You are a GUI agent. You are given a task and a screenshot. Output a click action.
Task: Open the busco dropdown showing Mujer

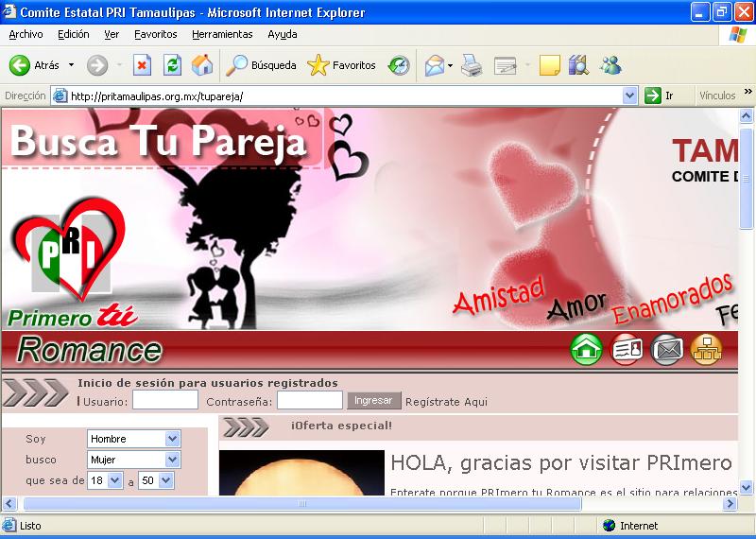tap(133, 460)
